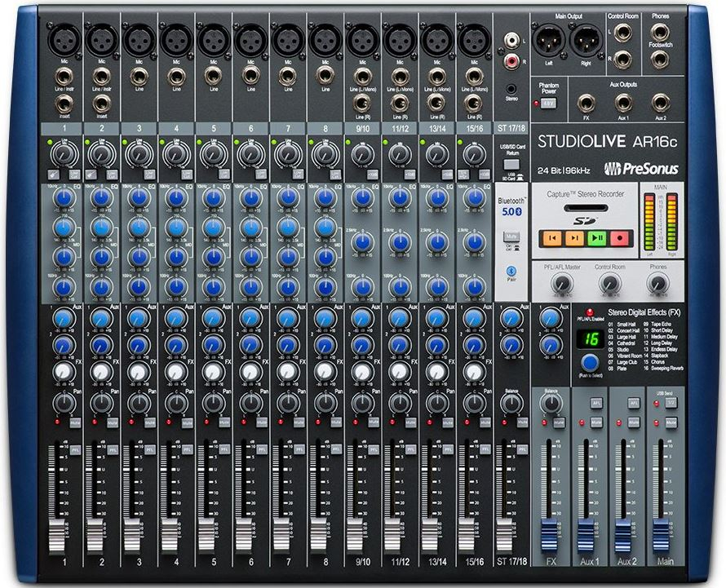Click the Main fader

(x=661, y=536)
